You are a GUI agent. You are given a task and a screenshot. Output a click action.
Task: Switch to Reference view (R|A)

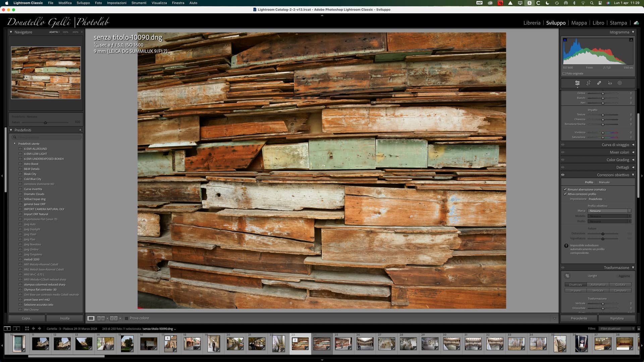[101, 318]
